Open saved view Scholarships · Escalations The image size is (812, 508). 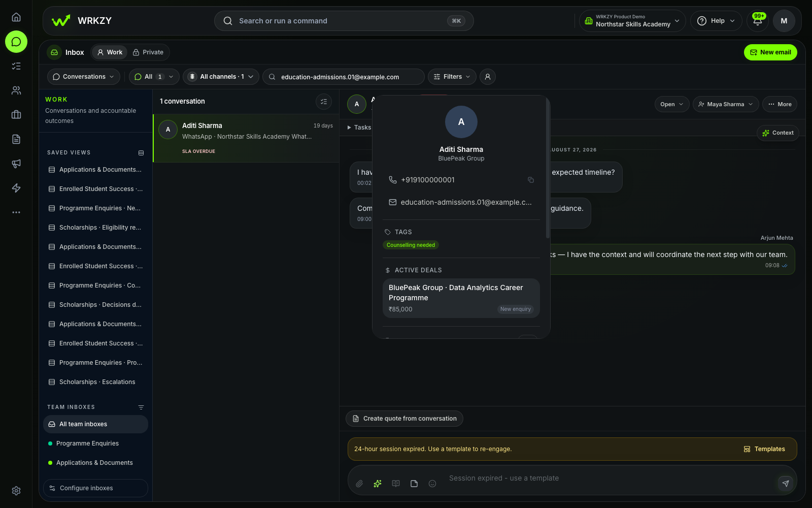(95, 382)
